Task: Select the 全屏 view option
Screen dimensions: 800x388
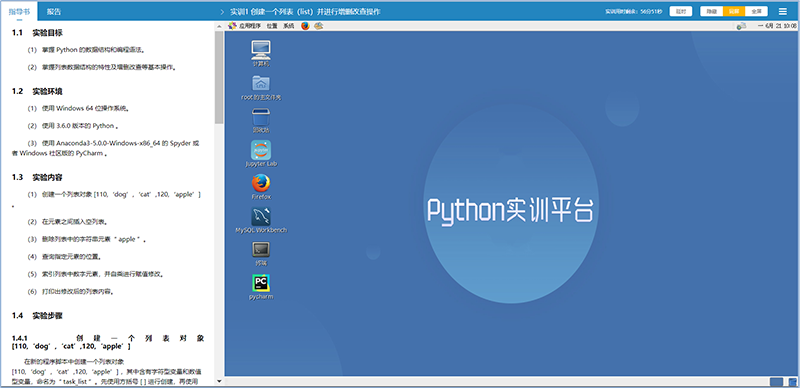Action: (757, 11)
